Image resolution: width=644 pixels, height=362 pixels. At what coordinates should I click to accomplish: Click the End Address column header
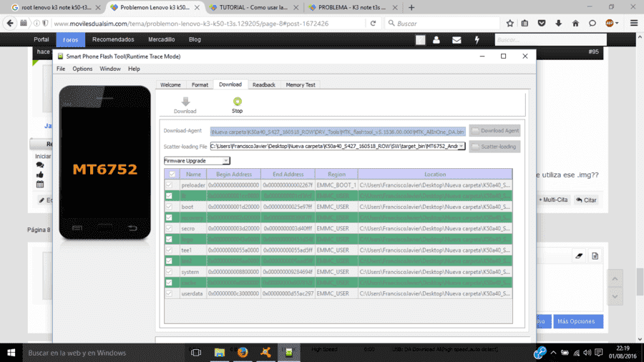click(288, 174)
